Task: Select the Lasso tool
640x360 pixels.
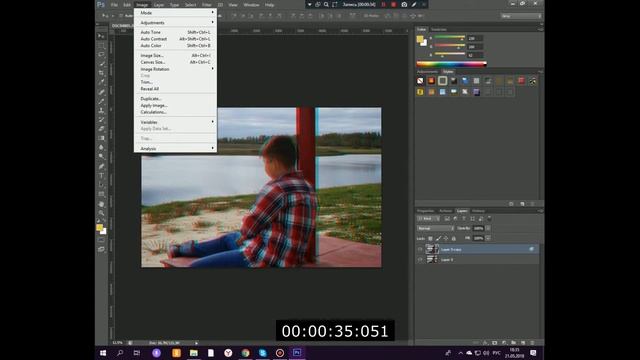Action: 101,55
